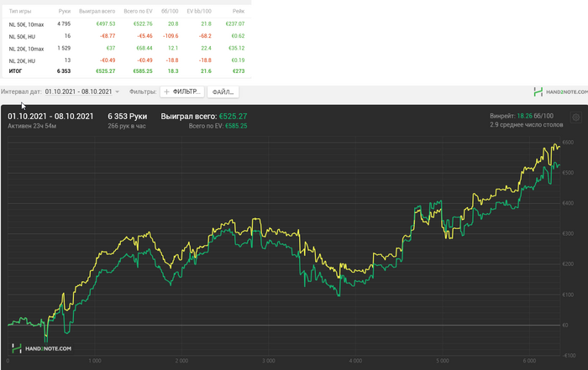Open the ФАЙЛ... button

coord(223,91)
